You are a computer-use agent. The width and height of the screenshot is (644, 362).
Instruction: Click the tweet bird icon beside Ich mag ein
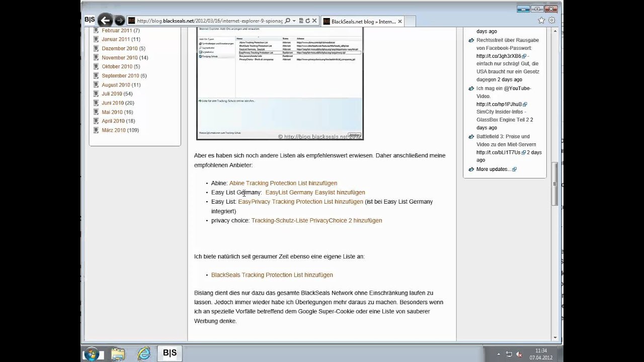pyautogui.click(x=471, y=88)
